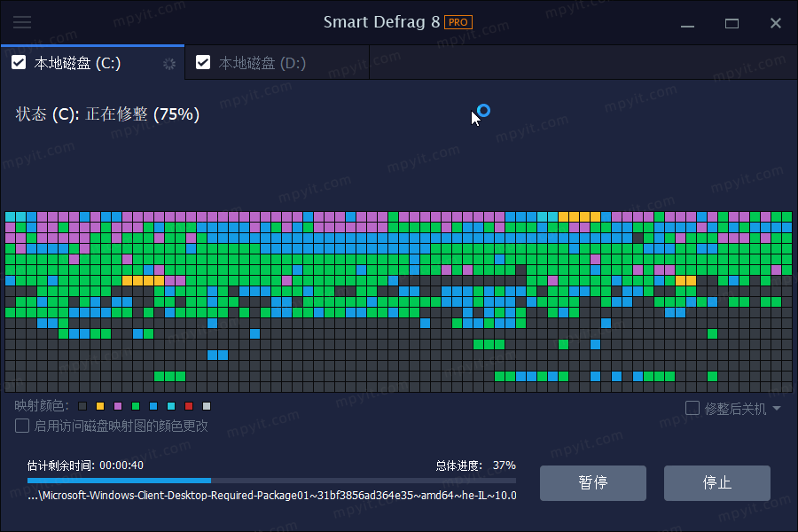Uncheck the 本地磁盘 (C:) checkbox
798x532 pixels.
click(19, 63)
